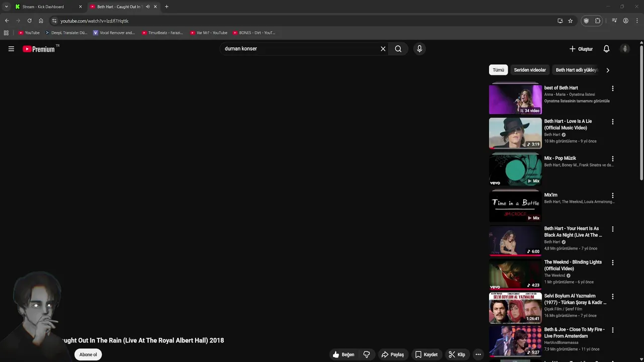Open BONES - Dirt bookmark
The width and height of the screenshot is (644, 362).
[x=254, y=33]
